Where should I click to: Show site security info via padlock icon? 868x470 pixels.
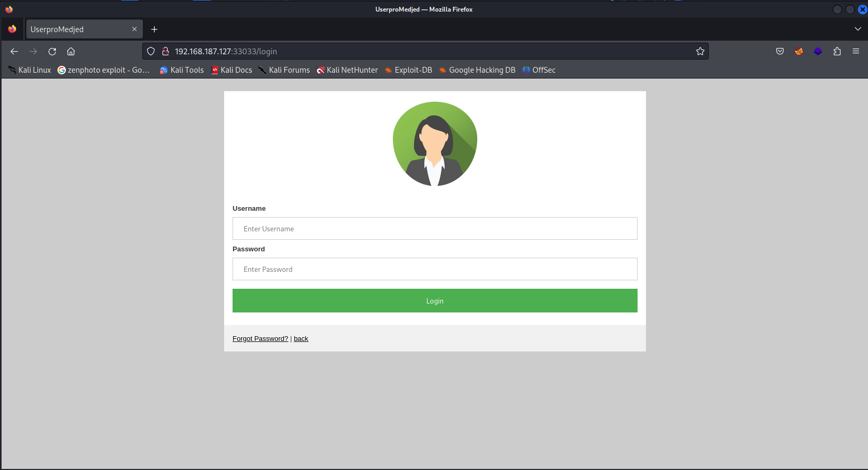click(165, 51)
